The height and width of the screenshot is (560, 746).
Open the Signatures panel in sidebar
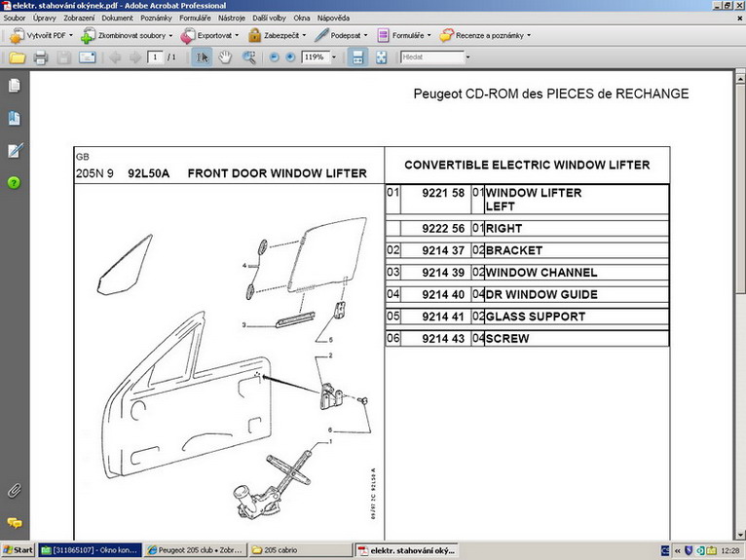pyautogui.click(x=14, y=150)
